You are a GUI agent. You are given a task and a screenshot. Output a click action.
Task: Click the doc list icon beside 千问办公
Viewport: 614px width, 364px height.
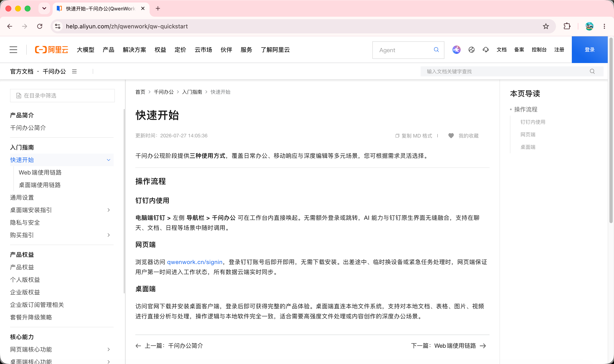pos(74,71)
